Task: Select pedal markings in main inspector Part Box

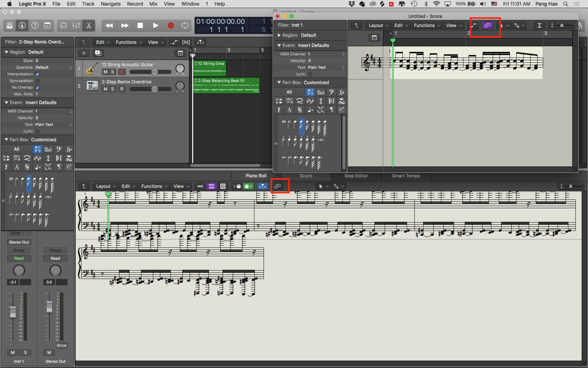Action: (48, 149)
